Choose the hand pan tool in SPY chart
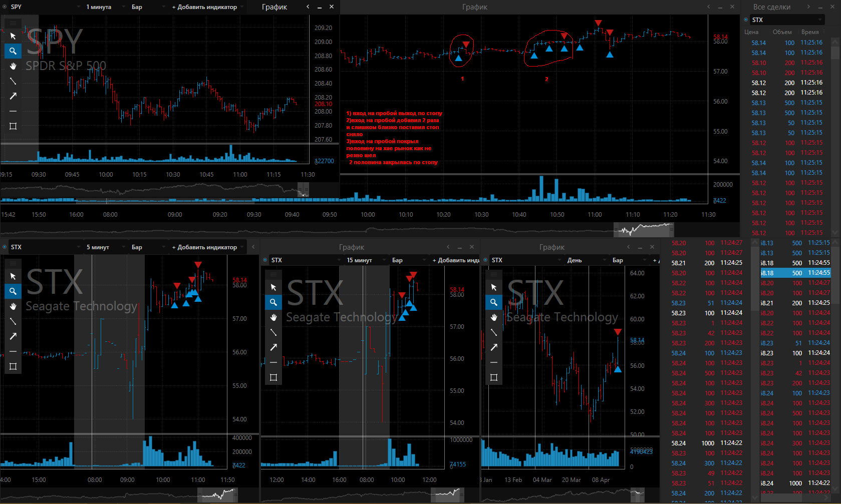 tap(13, 66)
